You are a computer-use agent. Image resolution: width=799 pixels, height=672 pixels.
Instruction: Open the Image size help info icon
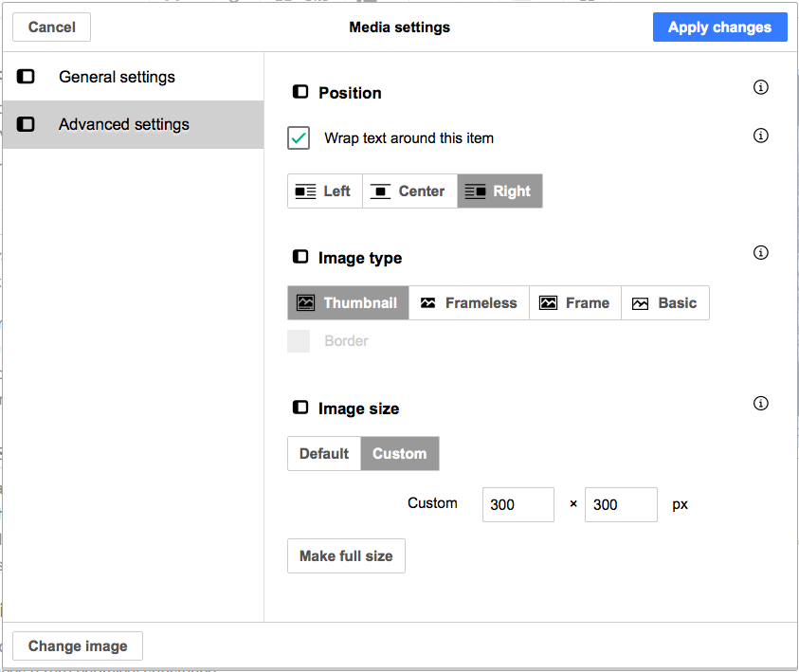pos(760,404)
